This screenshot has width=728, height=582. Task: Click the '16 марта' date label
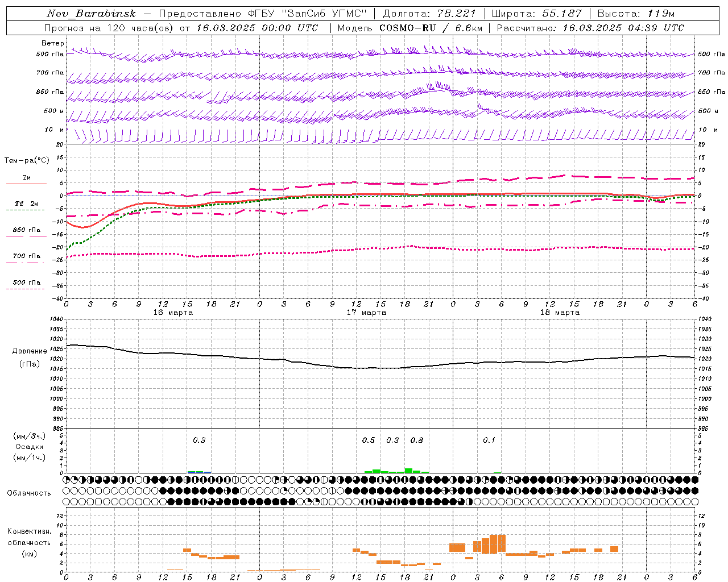173,313
